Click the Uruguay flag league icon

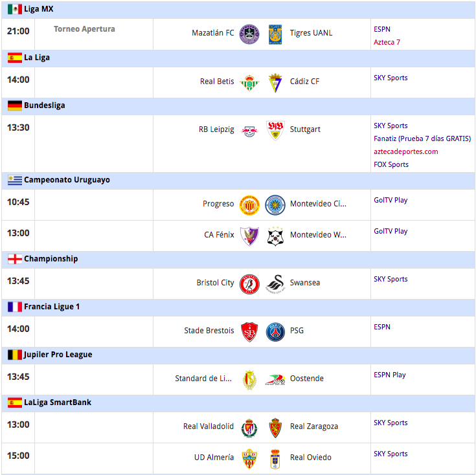(14, 180)
